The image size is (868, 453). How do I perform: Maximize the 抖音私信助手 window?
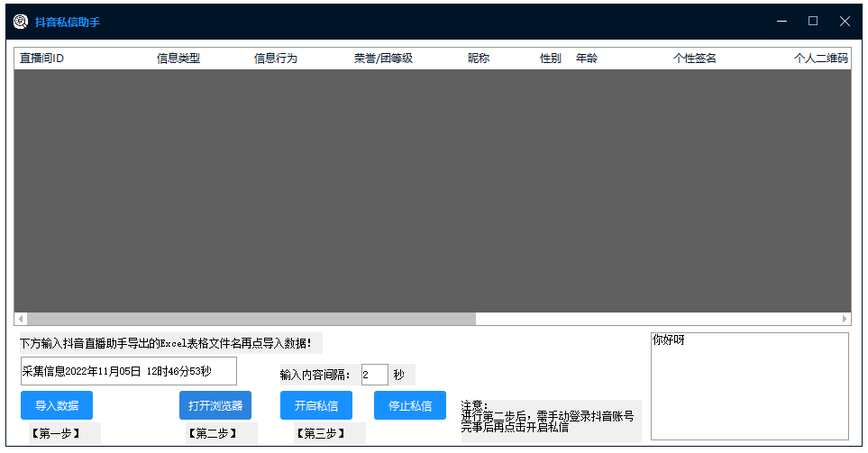coord(812,21)
